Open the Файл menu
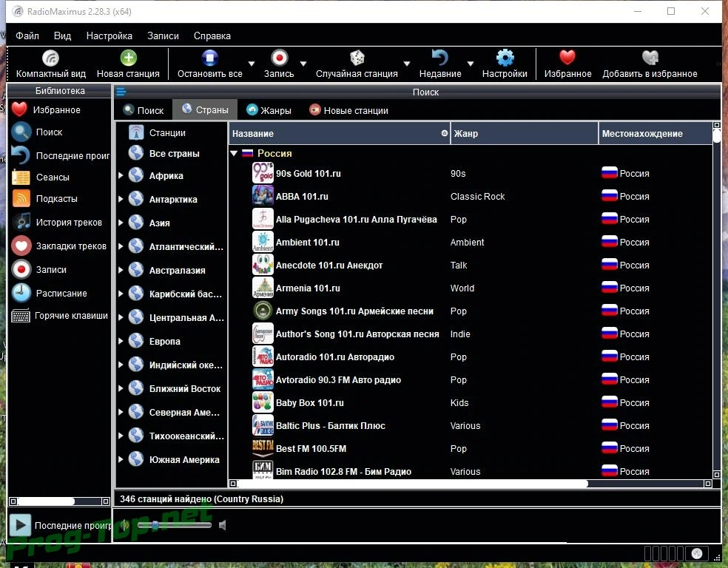728x568 pixels. click(x=27, y=35)
